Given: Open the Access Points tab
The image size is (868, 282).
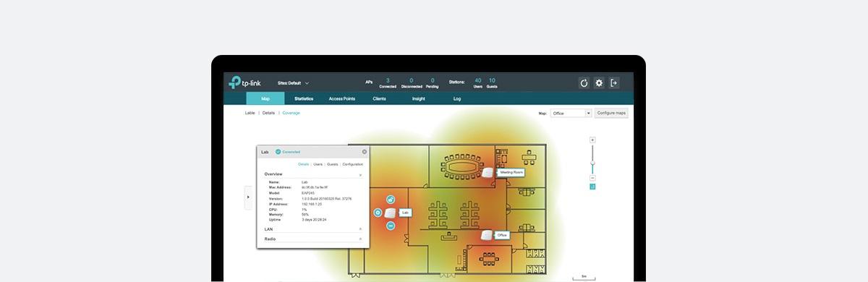Looking at the screenshot, I should pos(342,98).
